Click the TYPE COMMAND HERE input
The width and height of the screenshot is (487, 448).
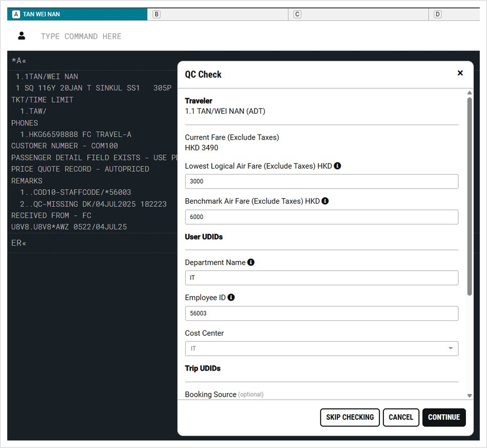coord(81,36)
